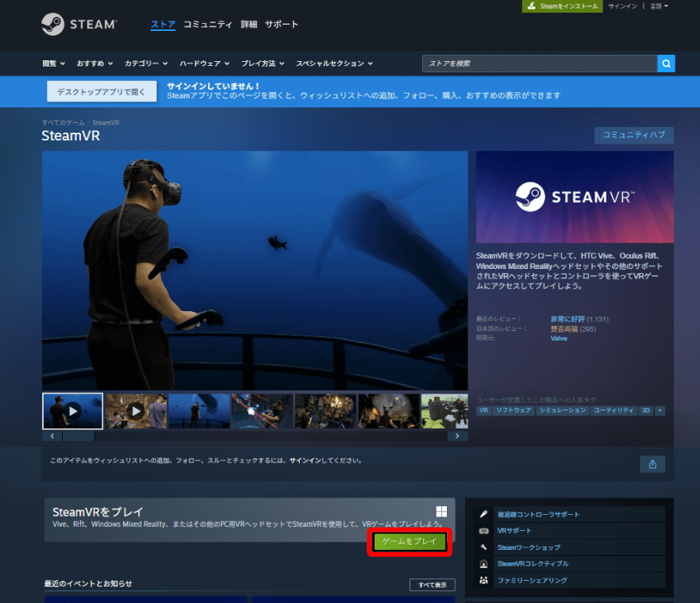The width and height of the screenshot is (700, 603).
Task: Click the download icon on Steam install button
Action: pyautogui.click(x=531, y=6)
